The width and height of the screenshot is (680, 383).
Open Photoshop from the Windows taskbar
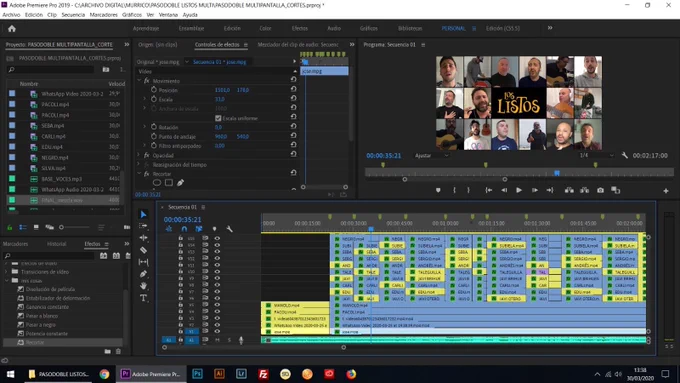point(197,374)
